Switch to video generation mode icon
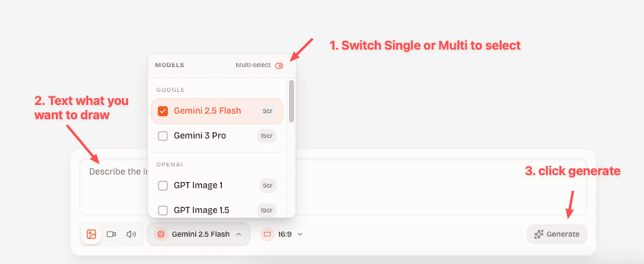The height and width of the screenshot is (264, 644). pos(111,234)
